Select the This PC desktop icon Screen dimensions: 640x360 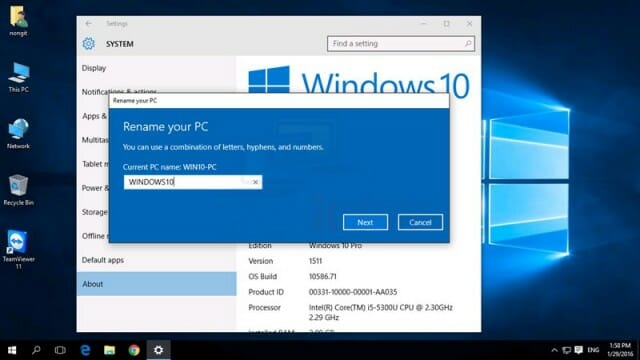click(x=18, y=78)
